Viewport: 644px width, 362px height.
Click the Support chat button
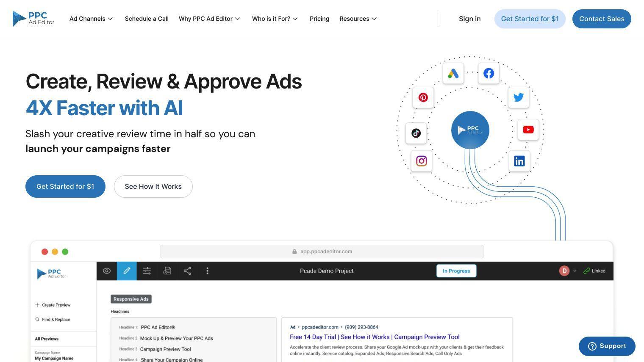click(x=607, y=346)
